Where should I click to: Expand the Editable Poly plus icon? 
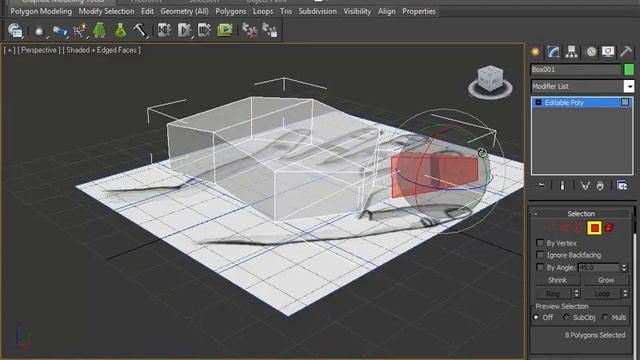coord(538,102)
